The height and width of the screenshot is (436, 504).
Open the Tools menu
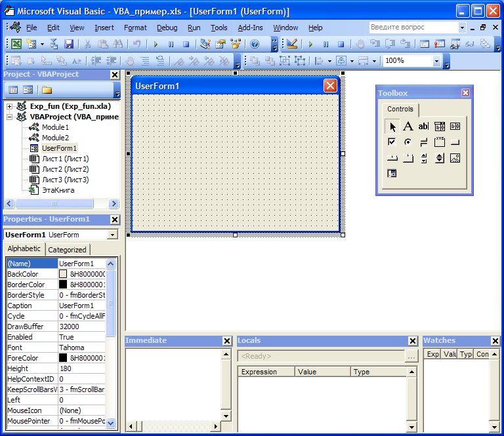pos(219,28)
